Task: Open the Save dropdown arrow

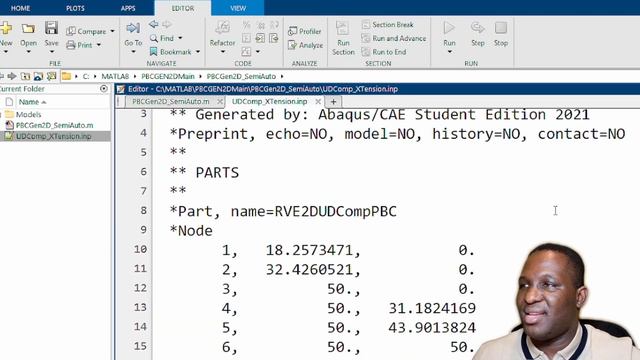Action: (51, 52)
